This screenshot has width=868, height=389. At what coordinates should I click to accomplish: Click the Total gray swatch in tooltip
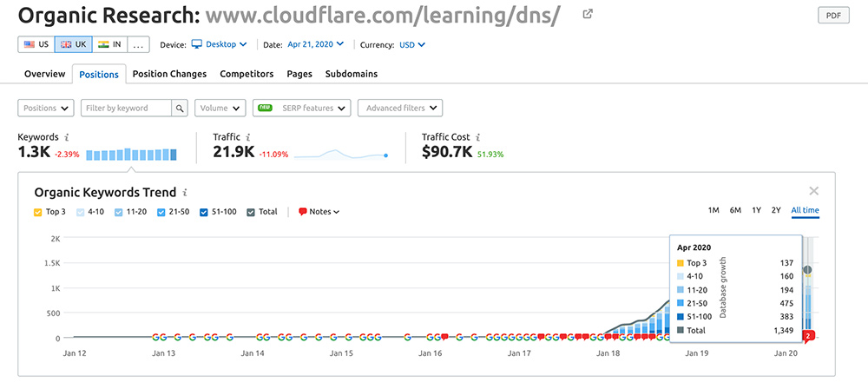pos(681,330)
